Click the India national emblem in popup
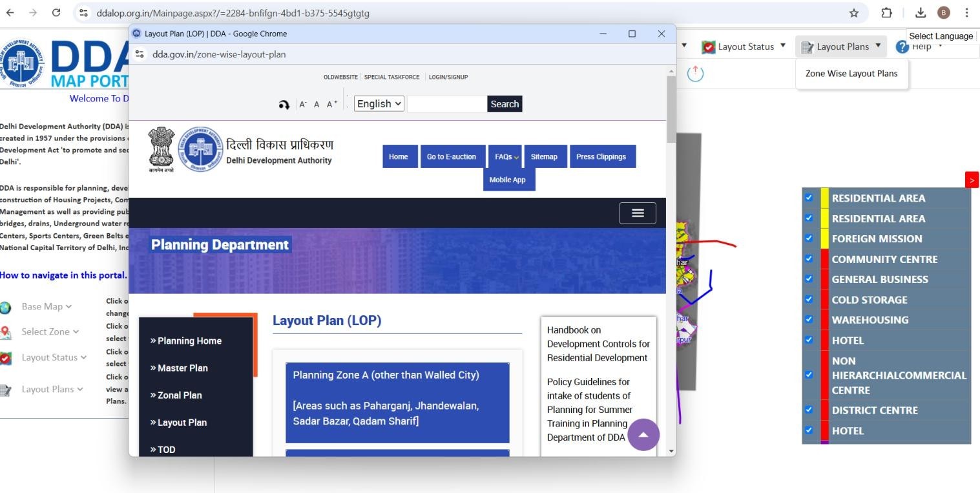 161,149
